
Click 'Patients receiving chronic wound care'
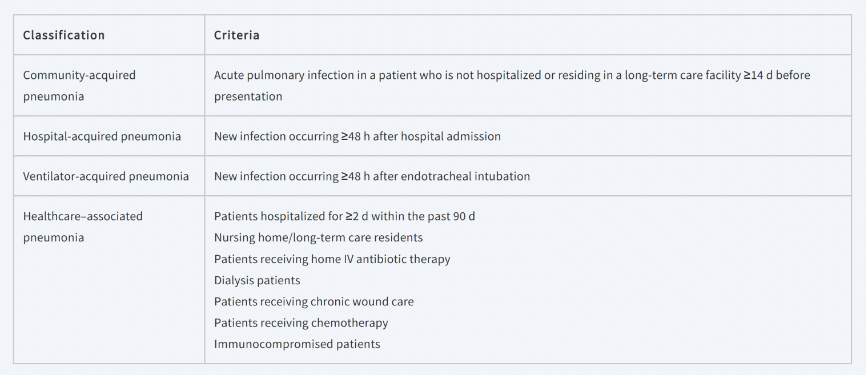[314, 301]
